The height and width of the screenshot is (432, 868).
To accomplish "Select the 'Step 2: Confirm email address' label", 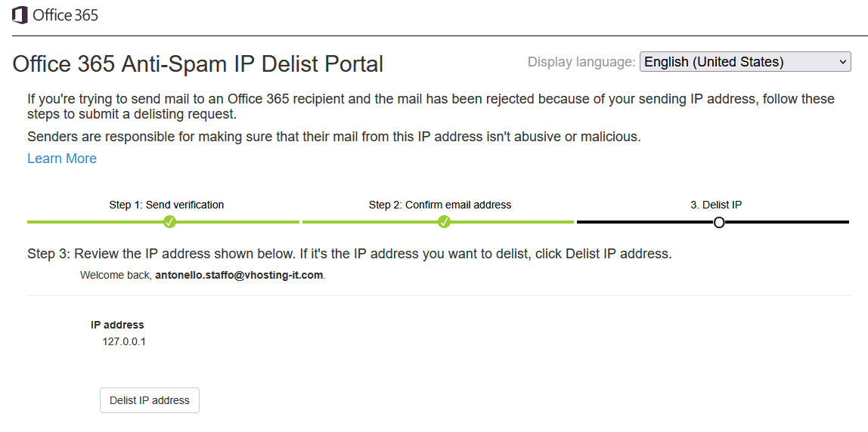I will (440, 205).
